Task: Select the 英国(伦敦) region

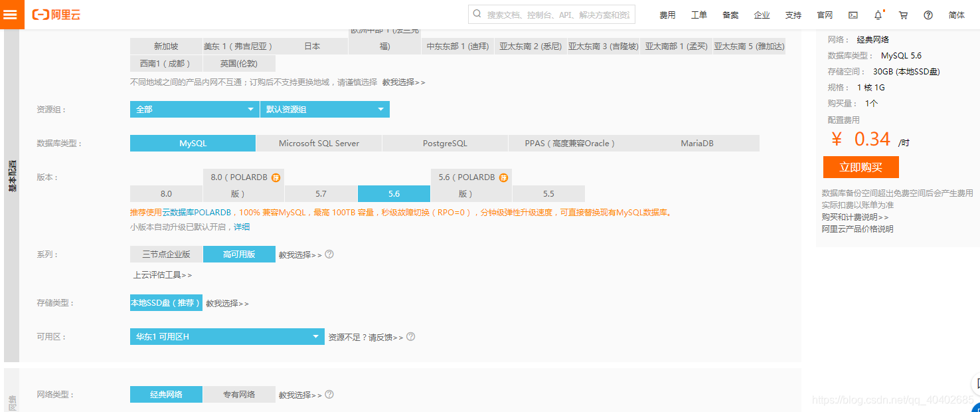Action: (239, 63)
